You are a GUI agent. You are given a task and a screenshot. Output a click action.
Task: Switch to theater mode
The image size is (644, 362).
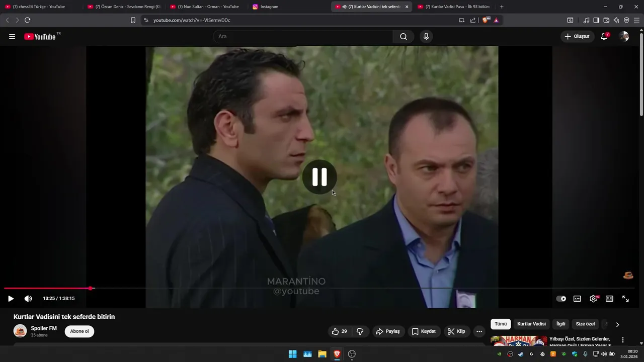[609, 299]
